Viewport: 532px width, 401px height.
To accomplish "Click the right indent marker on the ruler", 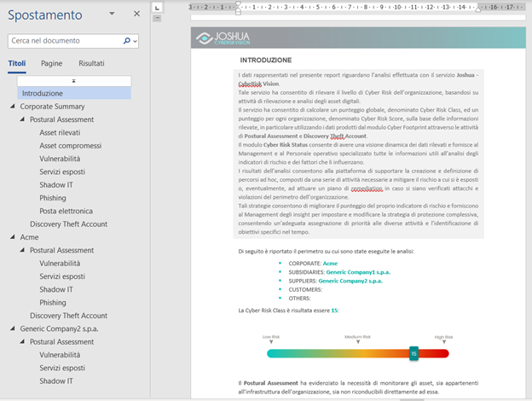I will pyautogui.click(x=477, y=9).
